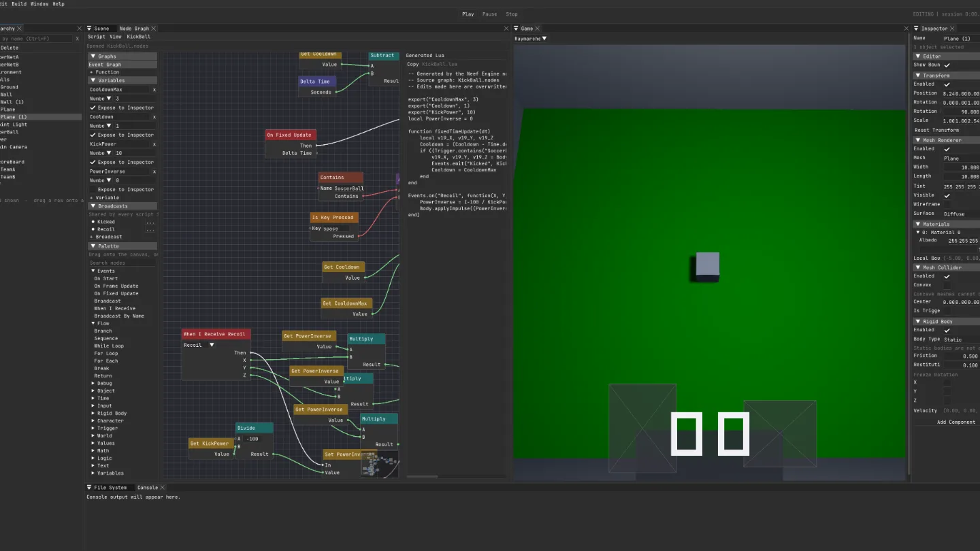This screenshot has height=551, width=980.
Task: Toggle Expose to Inspector for CooldownMax
Action: pos(93,107)
